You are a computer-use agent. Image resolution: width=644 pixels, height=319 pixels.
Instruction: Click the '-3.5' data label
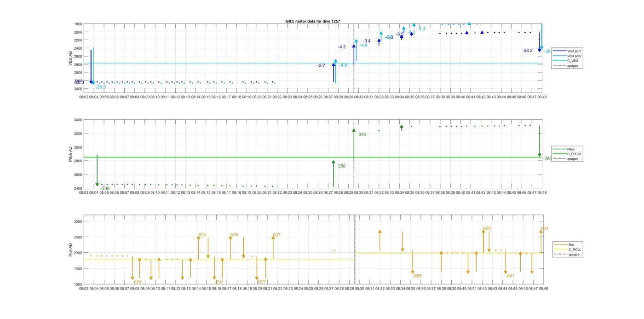pos(400,34)
